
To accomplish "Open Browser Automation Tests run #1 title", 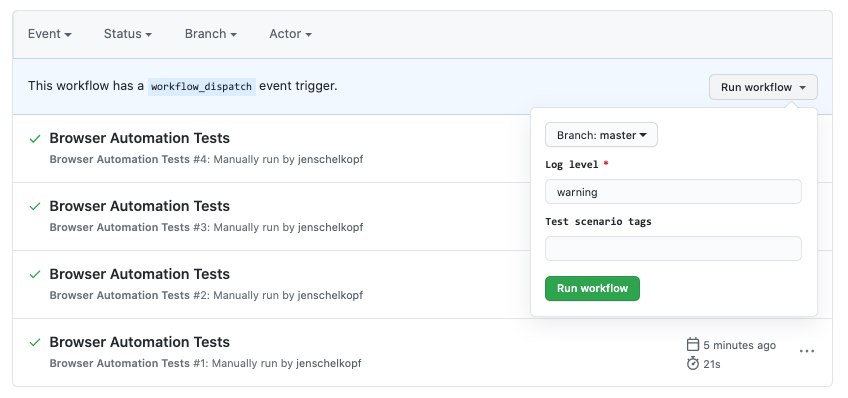I will tap(140, 342).
